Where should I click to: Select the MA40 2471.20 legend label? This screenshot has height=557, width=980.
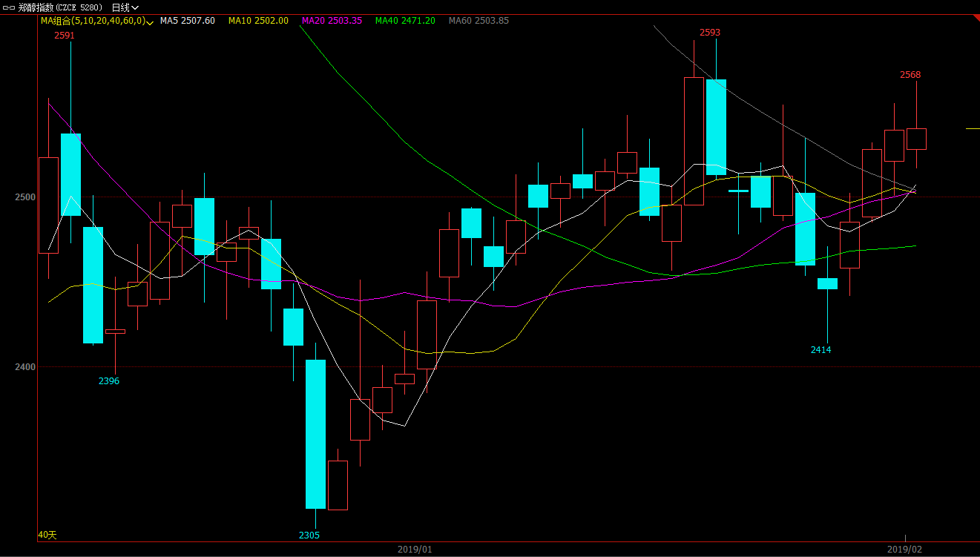(x=405, y=21)
